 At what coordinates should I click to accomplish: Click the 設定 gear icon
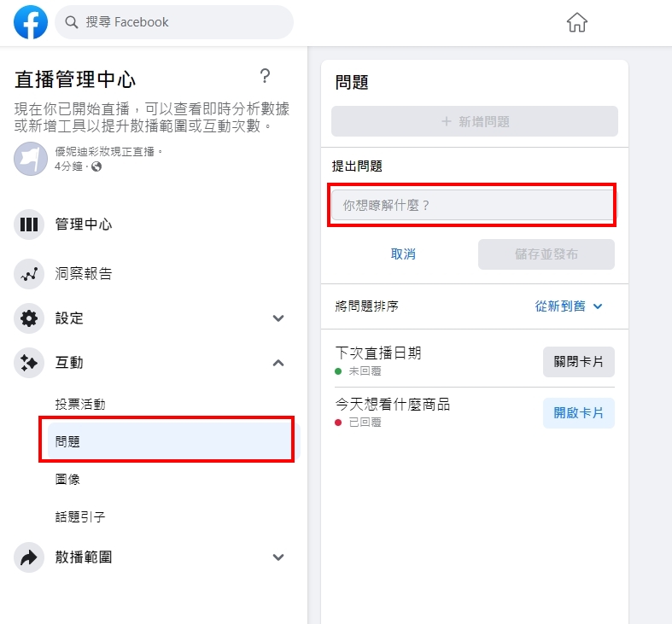(29, 318)
